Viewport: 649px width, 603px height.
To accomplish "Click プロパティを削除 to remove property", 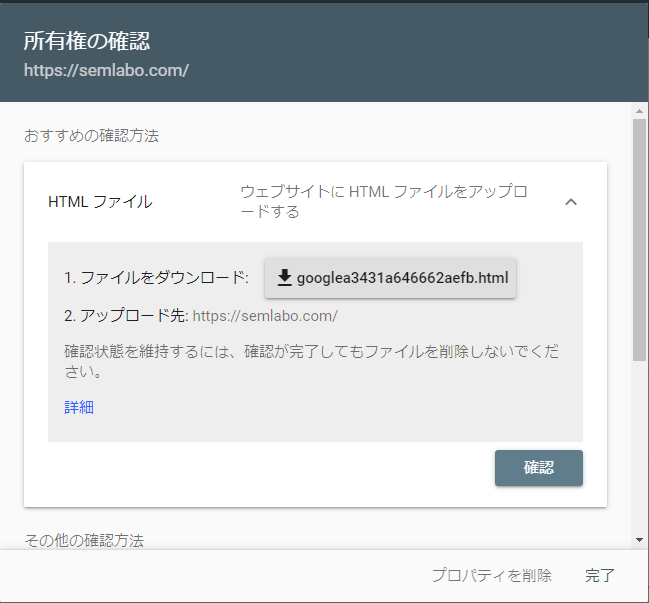I will [491, 575].
